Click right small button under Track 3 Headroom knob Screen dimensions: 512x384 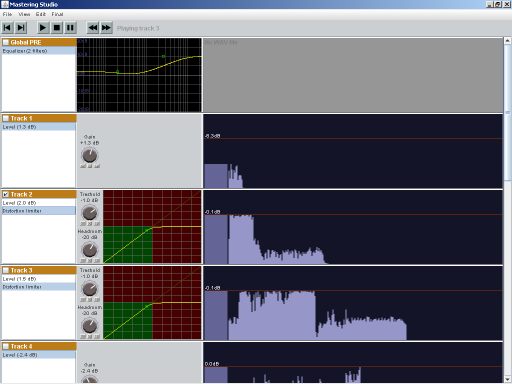97,336
